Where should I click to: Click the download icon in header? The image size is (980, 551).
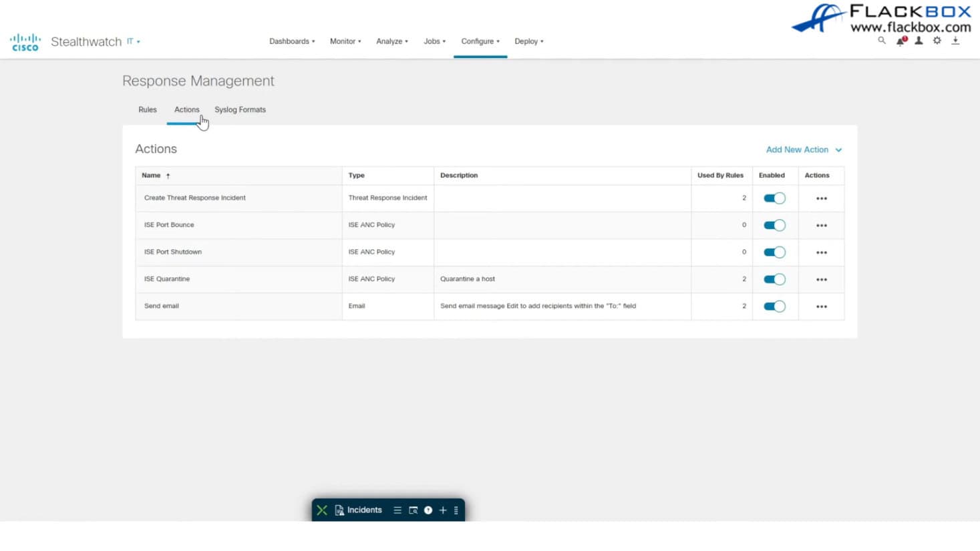point(955,41)
